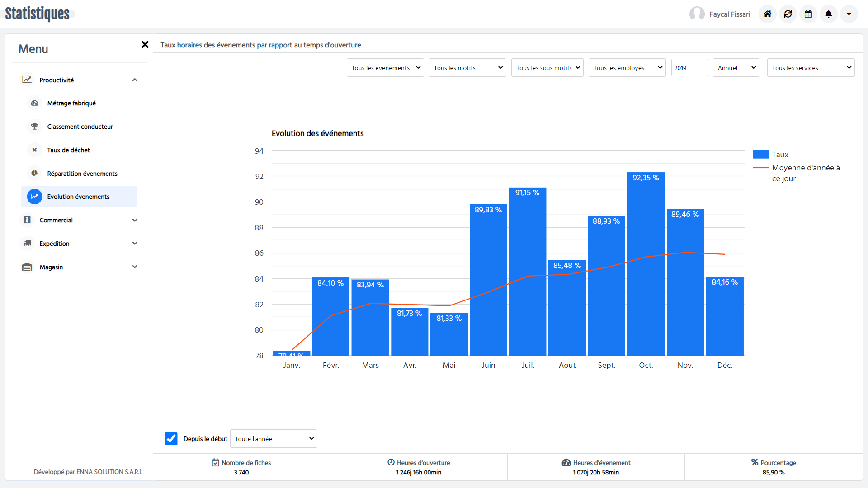Toggle the Taux legend blue swatch

point(760,155)
